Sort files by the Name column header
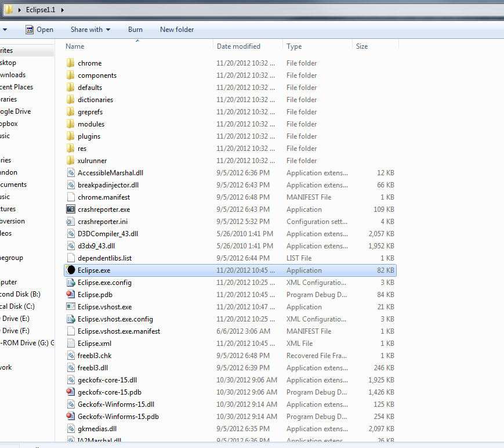The width and height of the screenshot is (504, 448). click(75, 46)
